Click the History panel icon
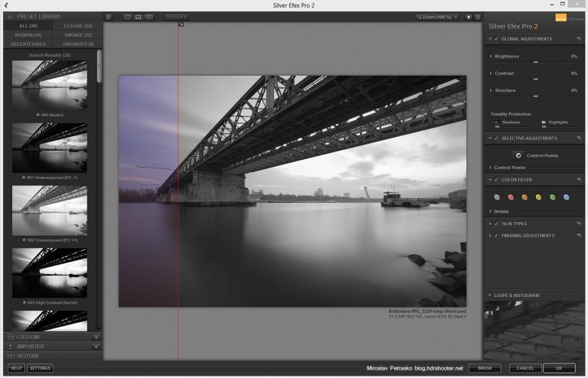 [11, 356]
